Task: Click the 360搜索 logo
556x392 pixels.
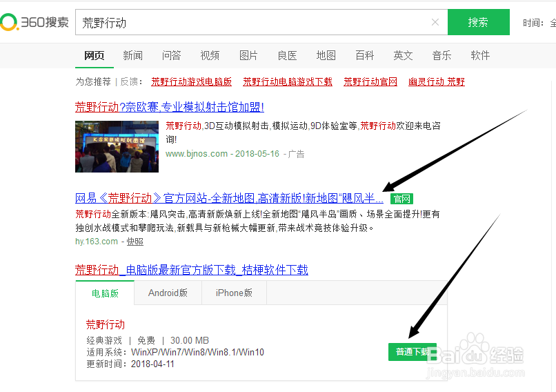Action: tap(34, 22)
